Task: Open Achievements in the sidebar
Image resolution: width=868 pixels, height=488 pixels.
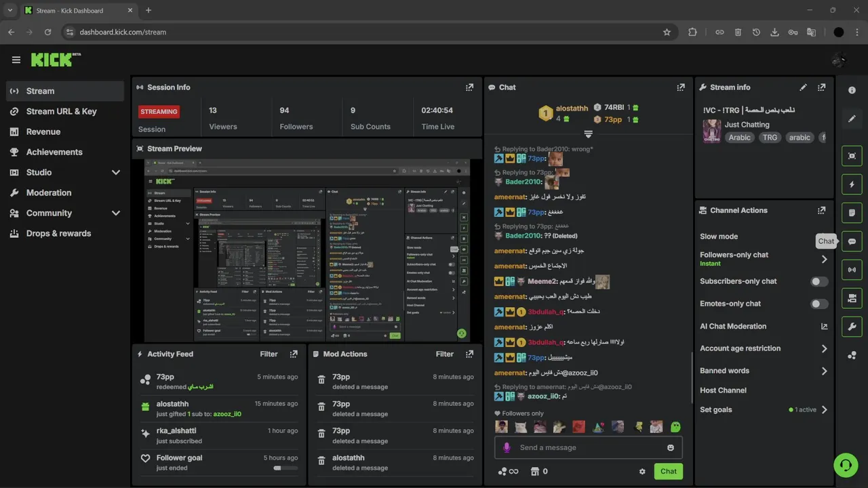Action: point(65,152)
